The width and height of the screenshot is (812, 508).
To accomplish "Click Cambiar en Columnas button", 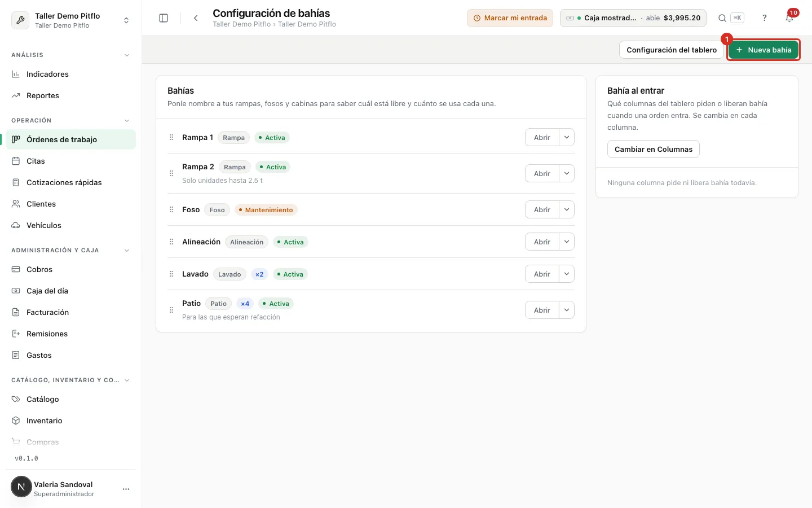I will (654, 149).
